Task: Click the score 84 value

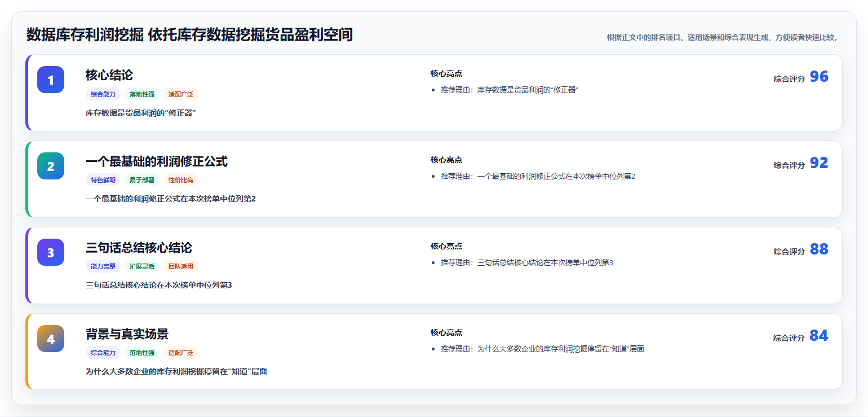Action: (x=819, y=336)
